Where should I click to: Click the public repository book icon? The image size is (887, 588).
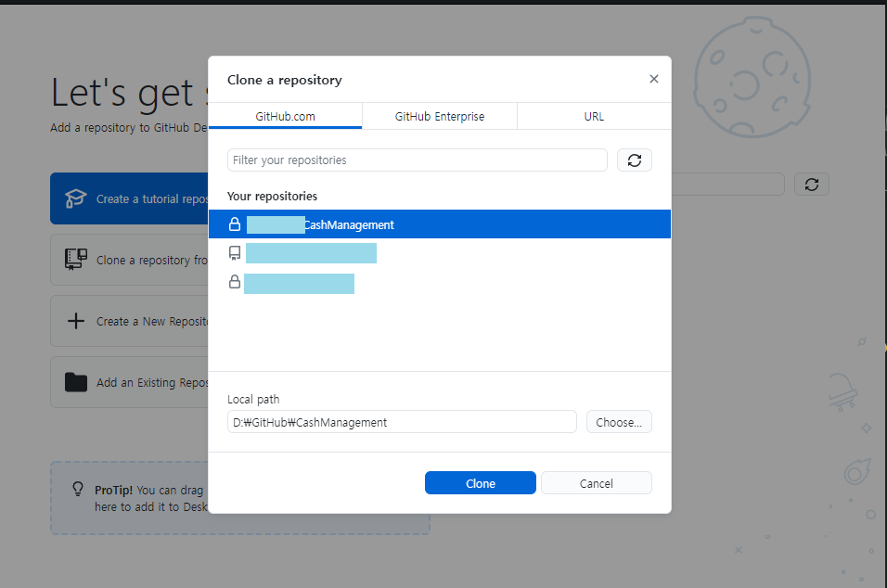pos(234,252)
